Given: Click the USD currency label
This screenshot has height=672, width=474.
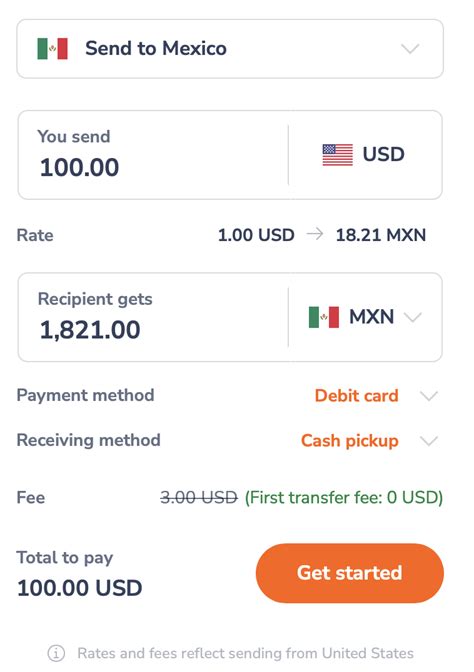Looking at the screenshot, I should tap(384, 154).
